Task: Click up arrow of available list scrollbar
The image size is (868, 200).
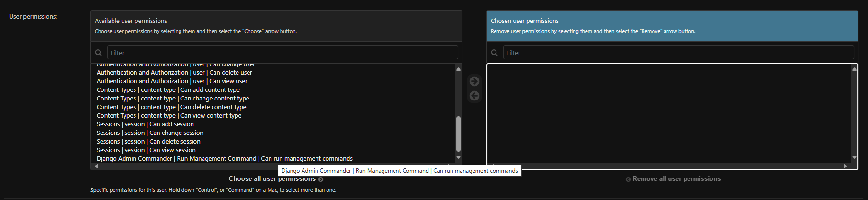Action: pos(458,69)
